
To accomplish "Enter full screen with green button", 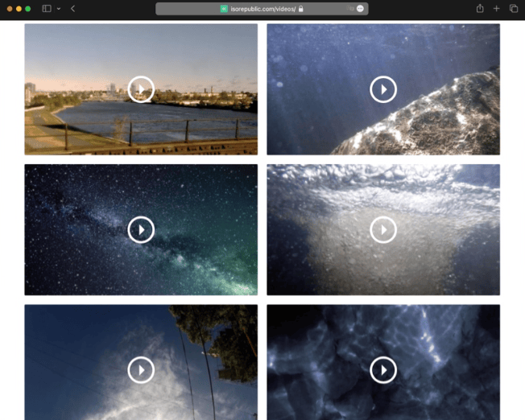I will (28, 9).
